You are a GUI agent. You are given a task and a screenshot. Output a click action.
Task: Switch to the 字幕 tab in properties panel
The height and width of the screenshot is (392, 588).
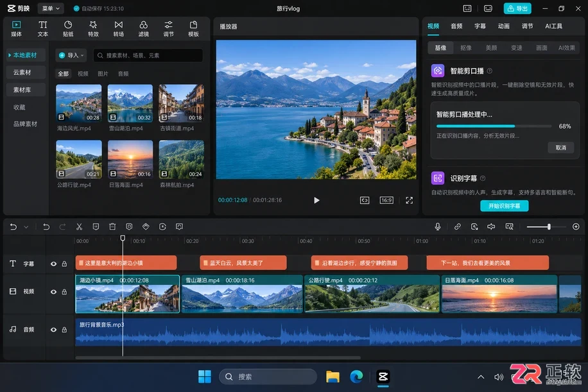coord(480,26)
